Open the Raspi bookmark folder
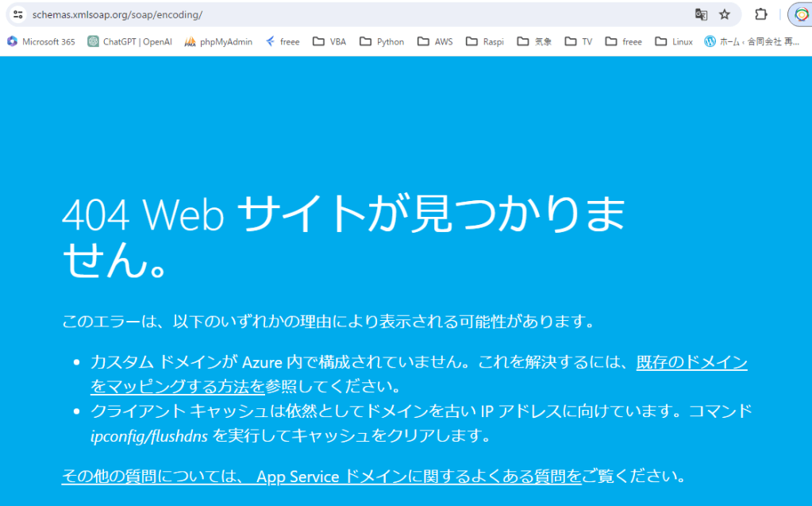This screenshot has height=506, width=812. coord(484,41)
